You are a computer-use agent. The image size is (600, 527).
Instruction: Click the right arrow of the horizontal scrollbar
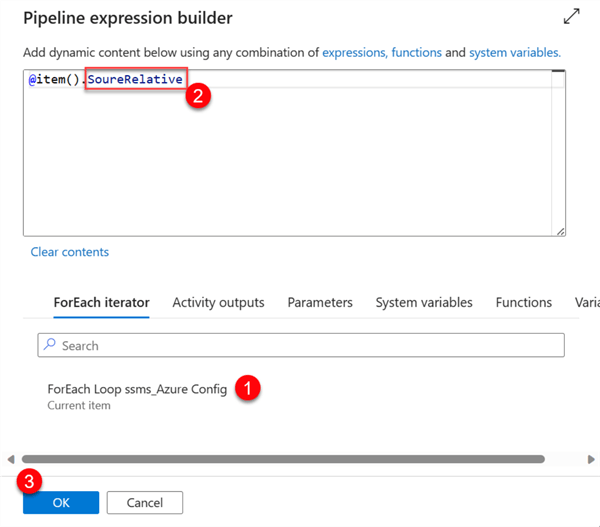[591, 459]
